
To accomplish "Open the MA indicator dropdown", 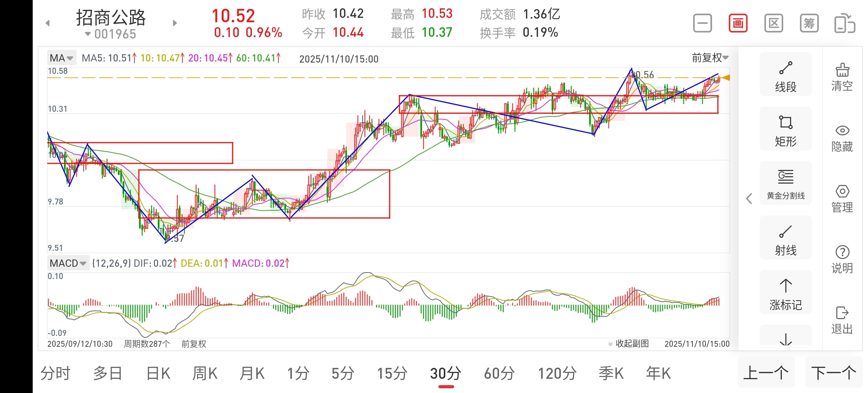I will click(x=61, y=58).
